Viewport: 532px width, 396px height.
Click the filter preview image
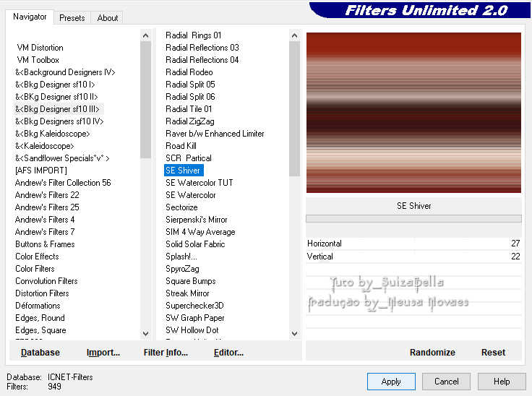[x=413, y=113]
